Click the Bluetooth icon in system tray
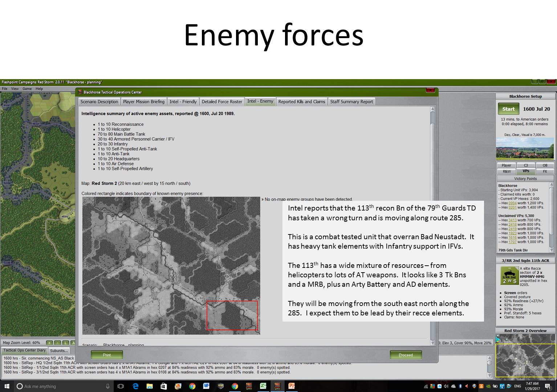557x392 pixels. pyautogui.click(x=460, y=386)
